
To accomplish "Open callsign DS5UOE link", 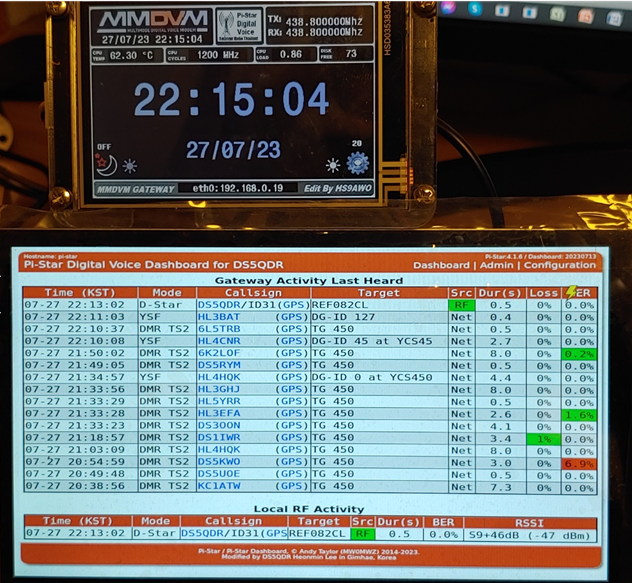I will click(219, 474).
